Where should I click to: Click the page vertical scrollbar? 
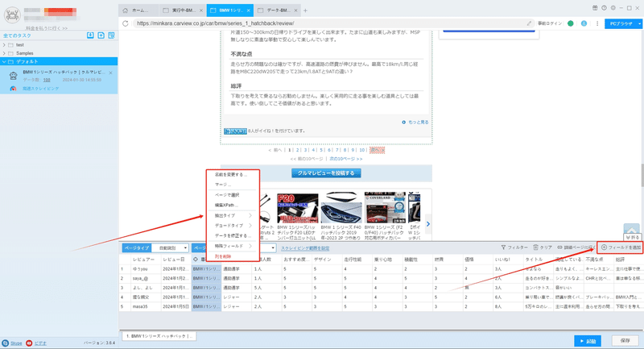pos(642,176)
